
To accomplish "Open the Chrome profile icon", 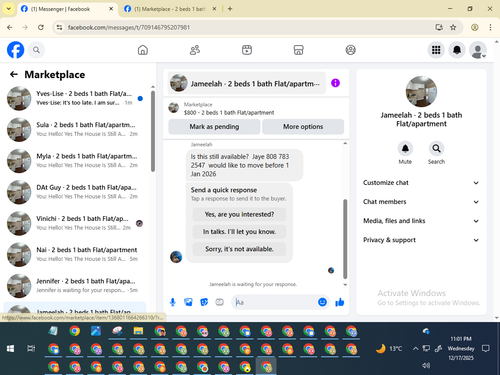I will click(475, 27).
